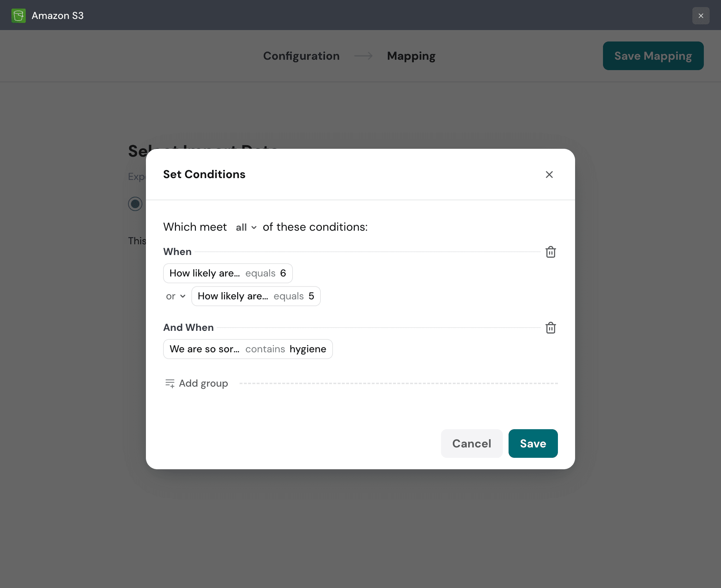Open the 'all' conditions dropdown

pos(246,227)
